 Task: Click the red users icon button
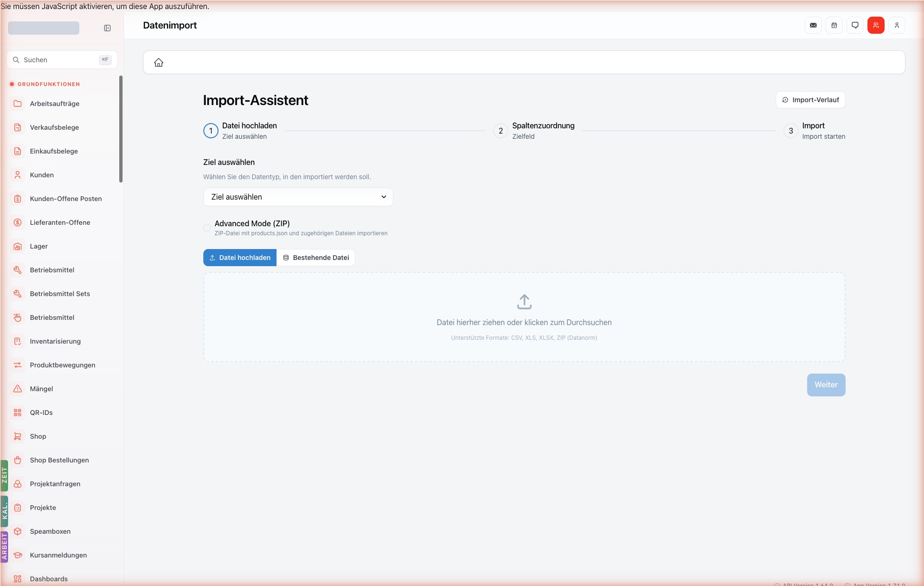[x=876, y=25]
